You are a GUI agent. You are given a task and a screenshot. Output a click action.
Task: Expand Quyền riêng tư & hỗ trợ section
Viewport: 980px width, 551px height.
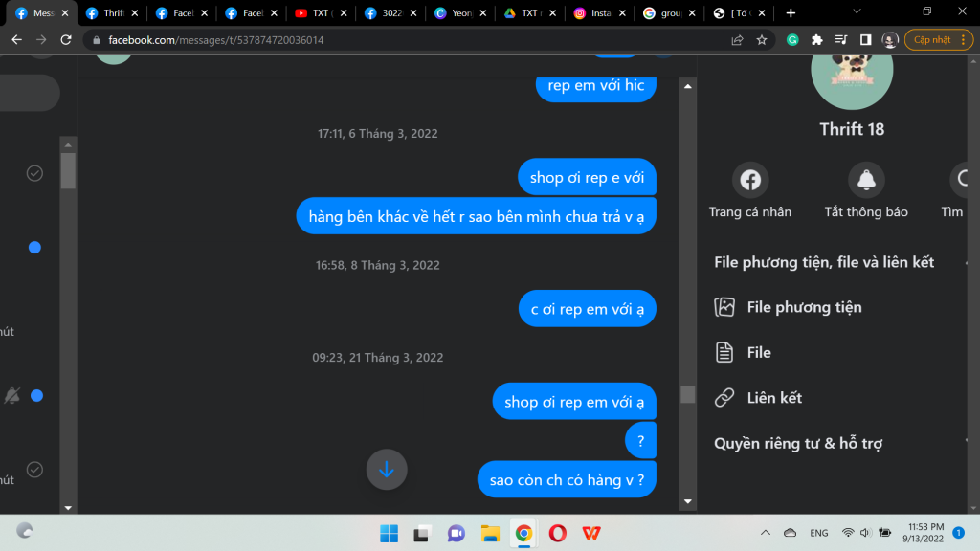coord(969,443)
